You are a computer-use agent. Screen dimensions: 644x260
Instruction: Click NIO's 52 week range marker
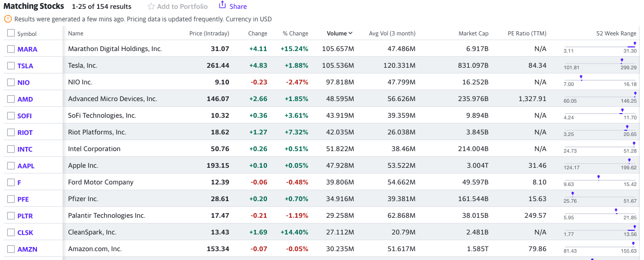coord(581,78)
